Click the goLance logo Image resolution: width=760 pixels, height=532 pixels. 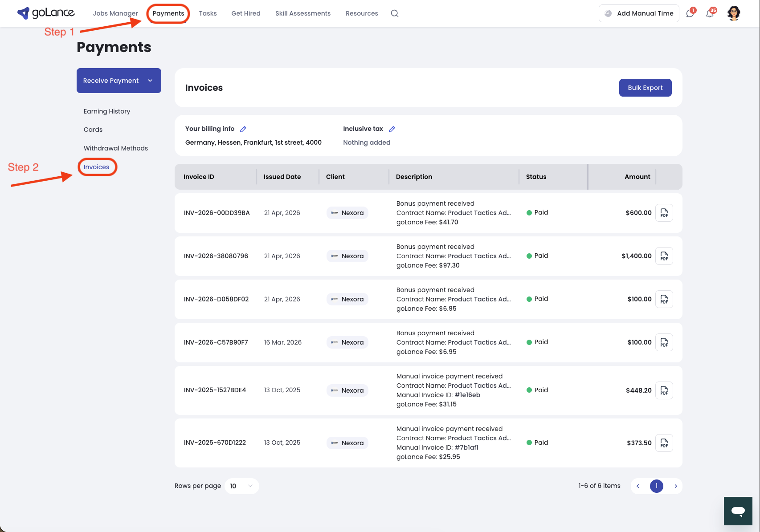coord(46,13)
